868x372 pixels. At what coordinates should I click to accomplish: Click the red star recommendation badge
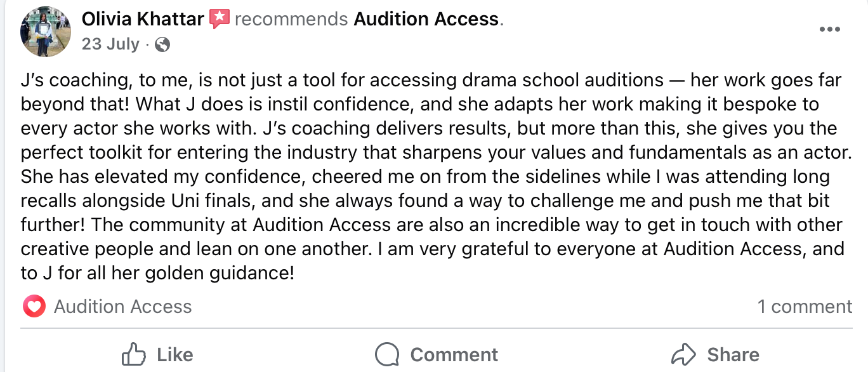tap(220, 19)
